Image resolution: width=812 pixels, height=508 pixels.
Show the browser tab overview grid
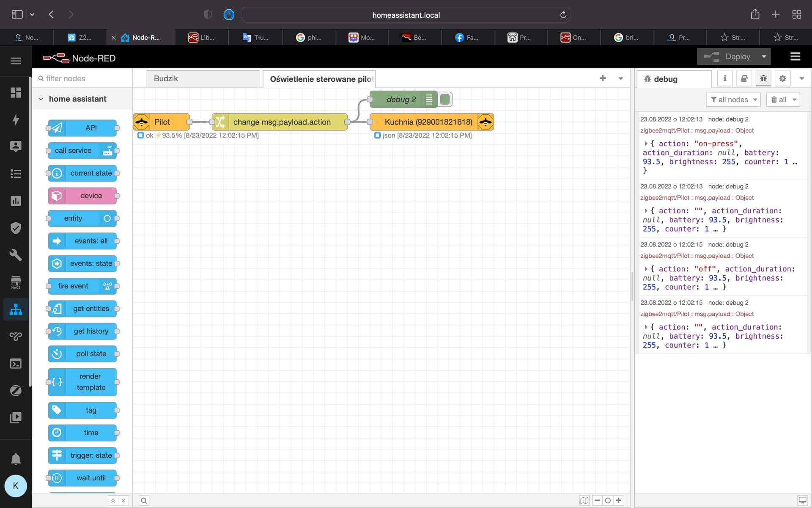coord(797,14)
